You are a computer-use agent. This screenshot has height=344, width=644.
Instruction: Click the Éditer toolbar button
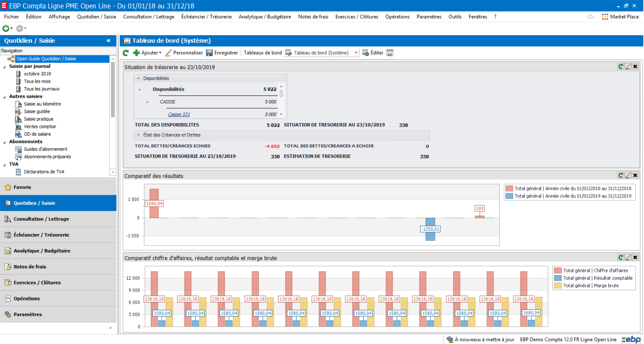tap(373, 53)
